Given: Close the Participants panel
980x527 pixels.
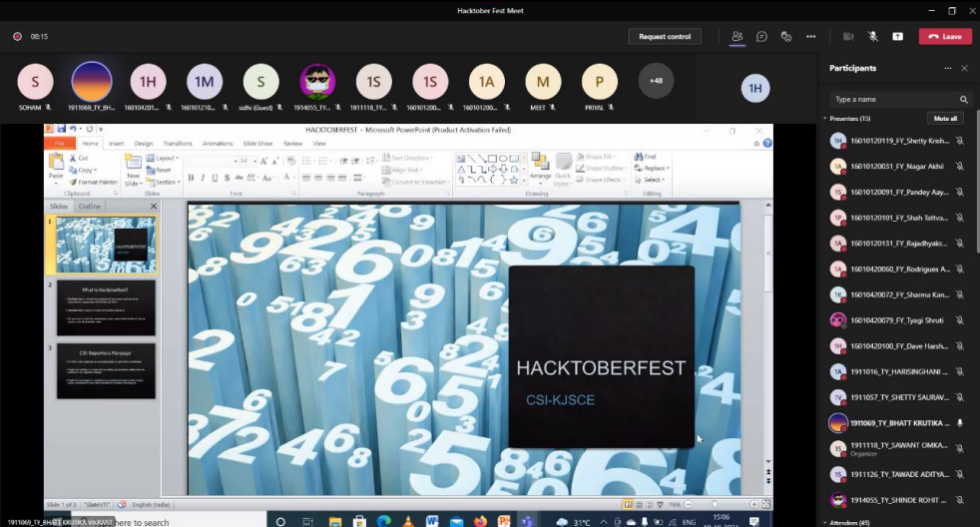Looking at the screenshot, I should pos(964,69).
